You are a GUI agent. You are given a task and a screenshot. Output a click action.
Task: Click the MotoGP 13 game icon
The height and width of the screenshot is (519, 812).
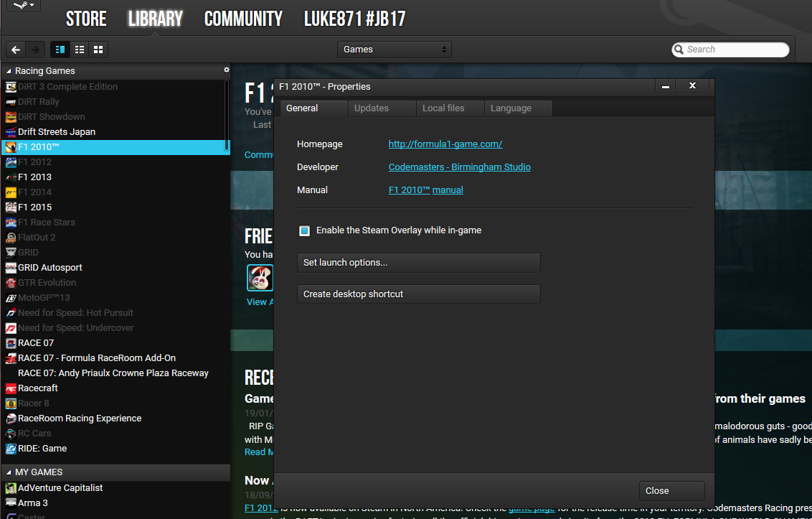[x=11, y=298]
